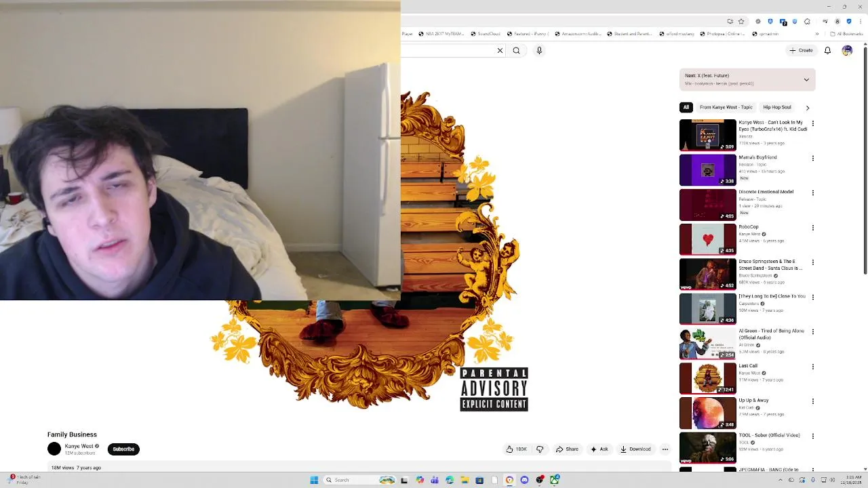
Task: Open the Windows Start menu
Action: pyautogui.click(x=314, y=480)
